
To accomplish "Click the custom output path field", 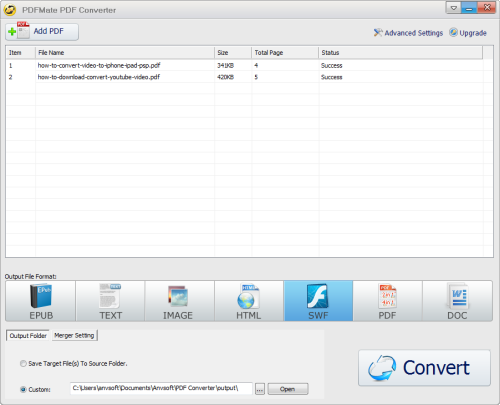I will 161,388.
